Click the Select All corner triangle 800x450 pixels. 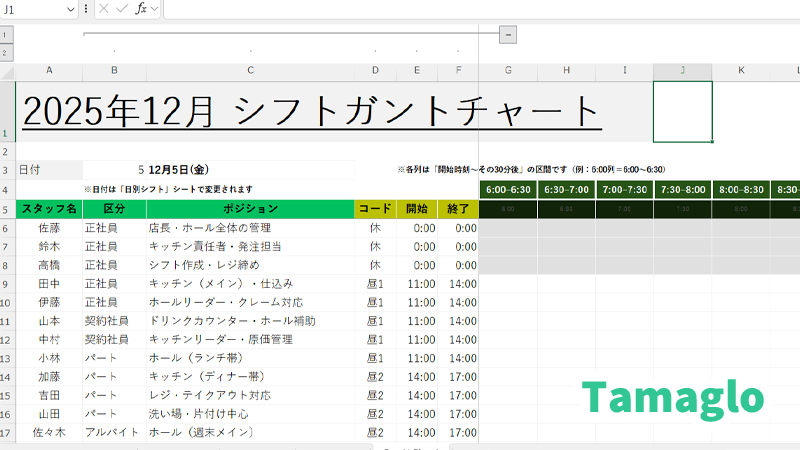click(7, 70)
